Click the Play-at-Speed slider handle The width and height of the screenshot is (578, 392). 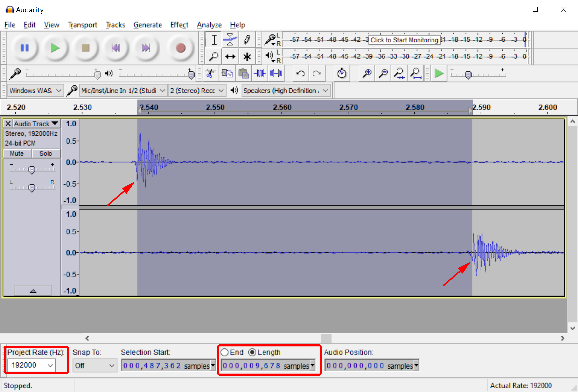[468, 75]
